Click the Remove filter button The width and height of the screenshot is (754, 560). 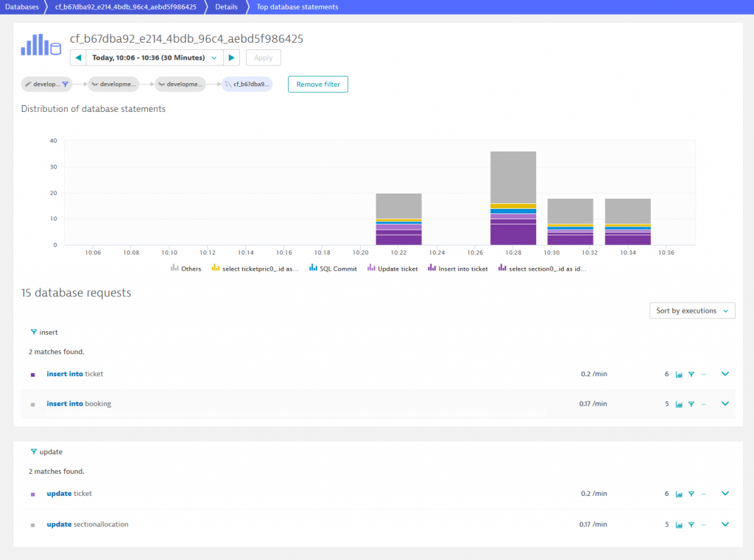318,85
